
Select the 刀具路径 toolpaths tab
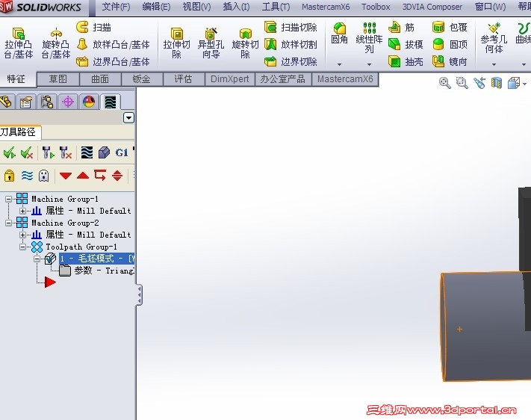click(x=19, y=132)
